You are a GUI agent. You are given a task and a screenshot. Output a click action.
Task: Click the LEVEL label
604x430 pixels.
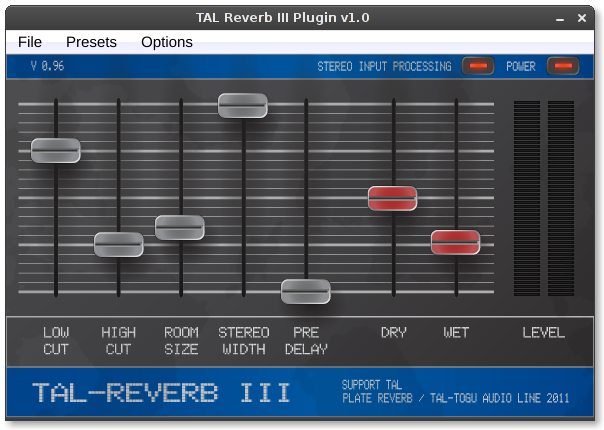[x=544, y=333]
